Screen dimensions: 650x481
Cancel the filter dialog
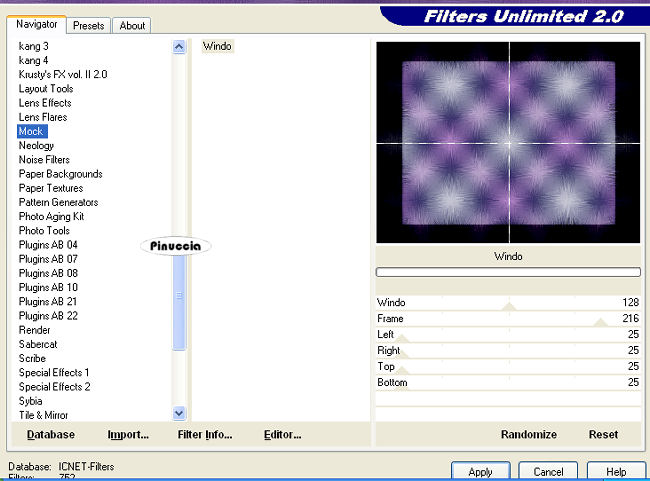(548, 471)
